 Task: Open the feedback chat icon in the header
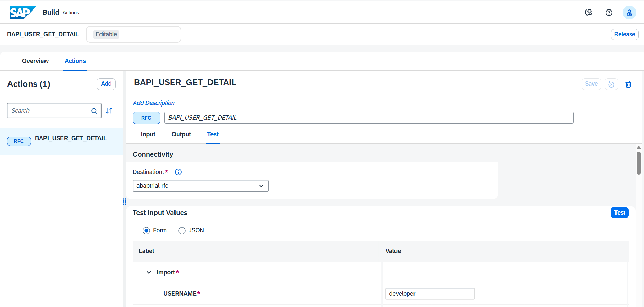coord(588,13)
